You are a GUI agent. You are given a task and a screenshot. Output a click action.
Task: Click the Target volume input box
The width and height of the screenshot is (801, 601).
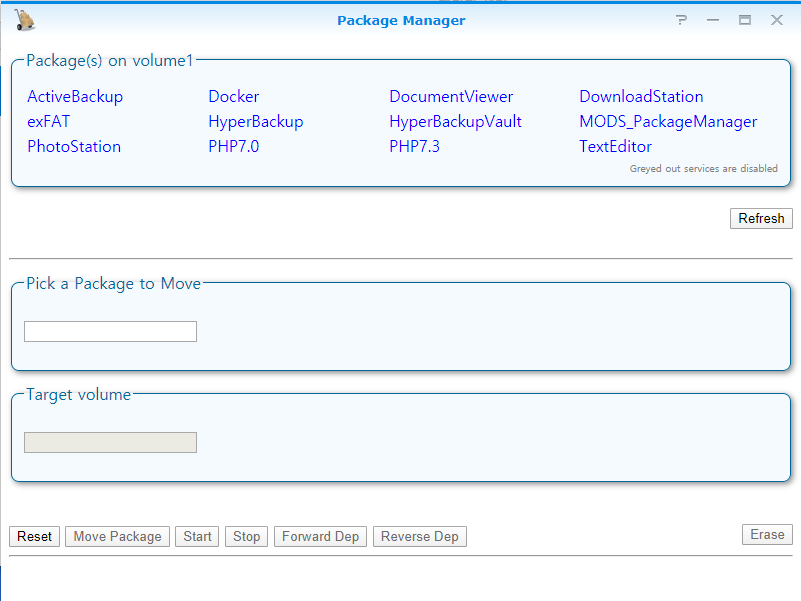pos(110,443)
